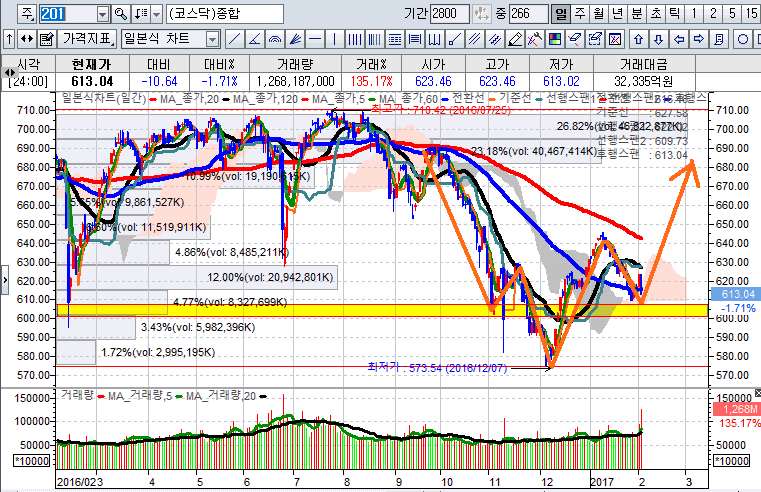Image resolution: width=761 pixels, height=492 pixels.
Task: Open the dropdown next to sort icon
Action: pos(157,14)
